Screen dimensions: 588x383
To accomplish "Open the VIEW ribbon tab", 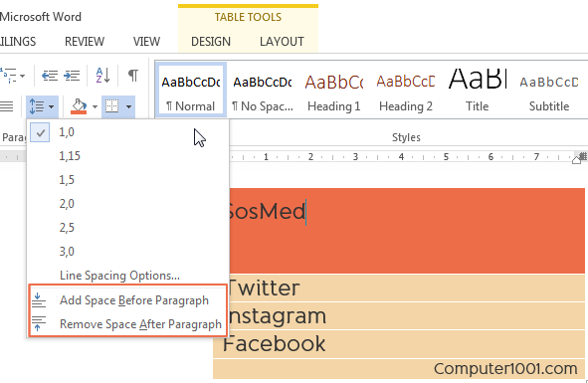I will 146,41.
